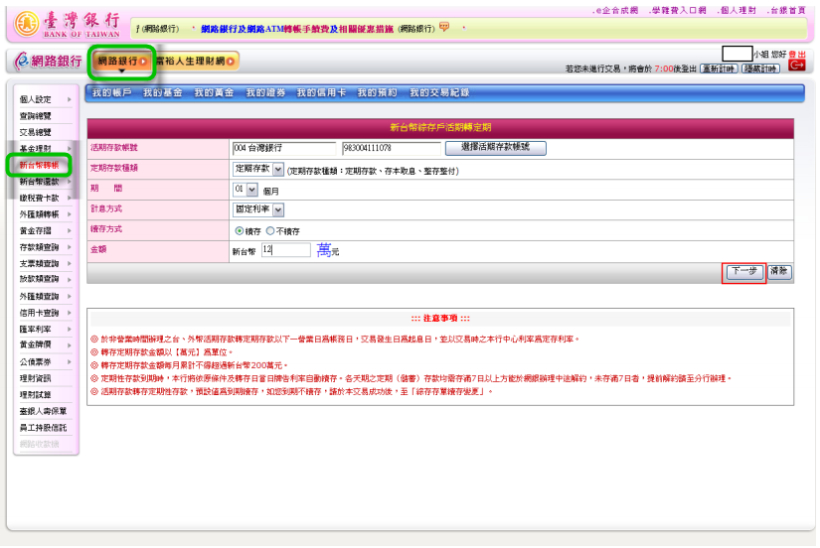Open 我的基金 in blue menu bar

[x=163, y=93]
